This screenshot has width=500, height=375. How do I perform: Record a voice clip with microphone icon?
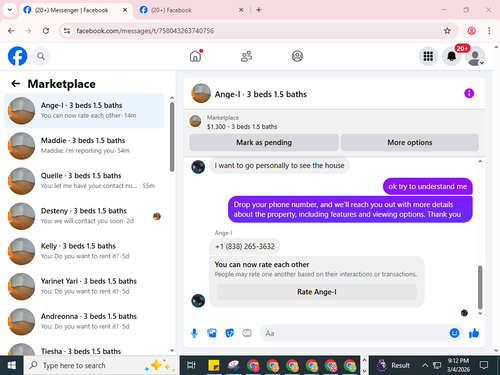coord(194,333)
